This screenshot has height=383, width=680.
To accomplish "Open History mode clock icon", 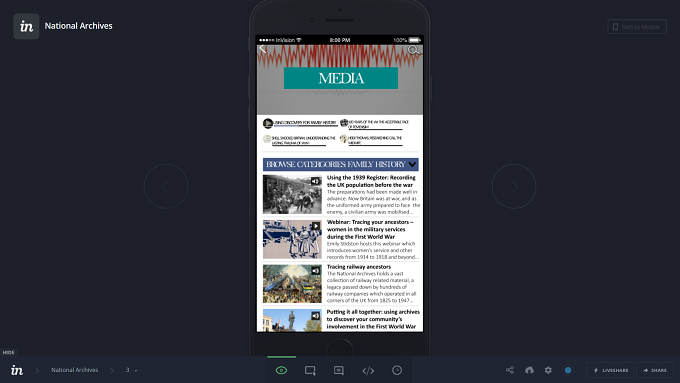I will click(397, 370).
